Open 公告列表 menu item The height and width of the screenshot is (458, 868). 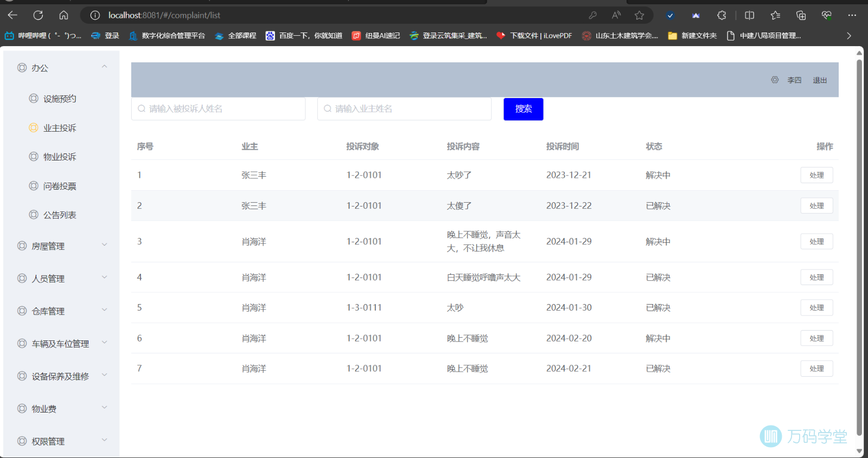pos(60,215)
